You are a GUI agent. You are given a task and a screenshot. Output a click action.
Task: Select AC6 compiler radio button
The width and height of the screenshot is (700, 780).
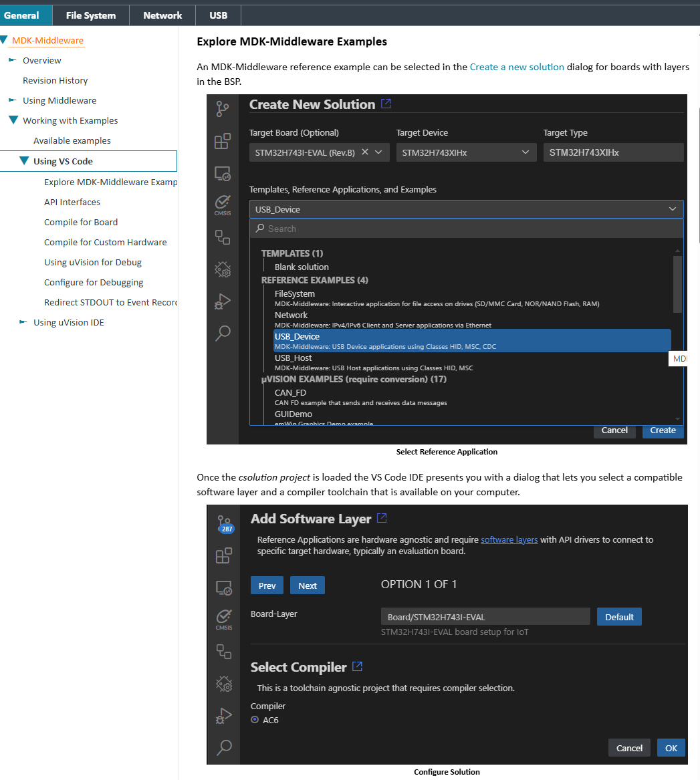coord(255,719)
